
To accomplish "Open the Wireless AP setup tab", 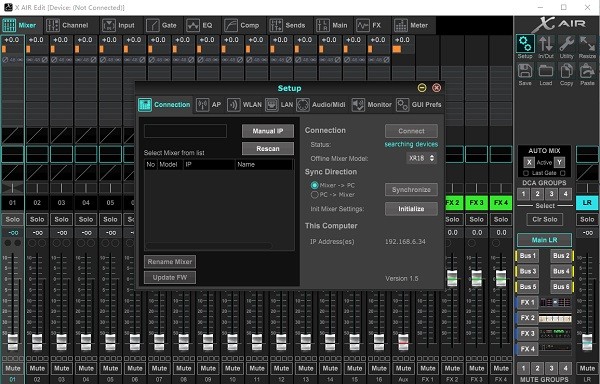I will click(x=209, y=104).
